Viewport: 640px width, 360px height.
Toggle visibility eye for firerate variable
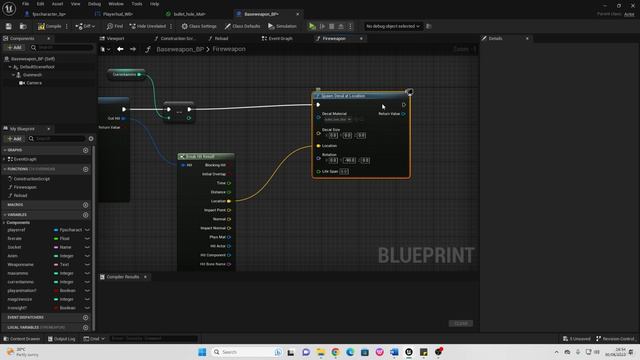point(87,238)
